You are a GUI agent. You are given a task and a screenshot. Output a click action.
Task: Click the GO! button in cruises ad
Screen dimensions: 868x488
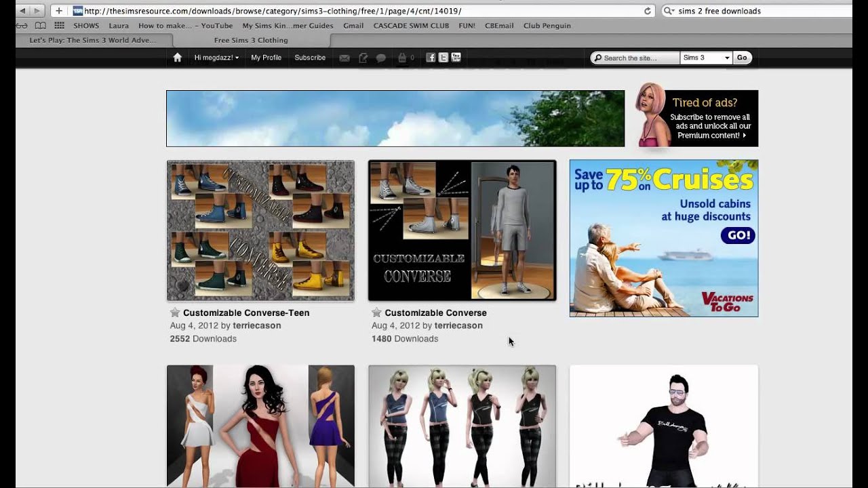pos(738,235)
